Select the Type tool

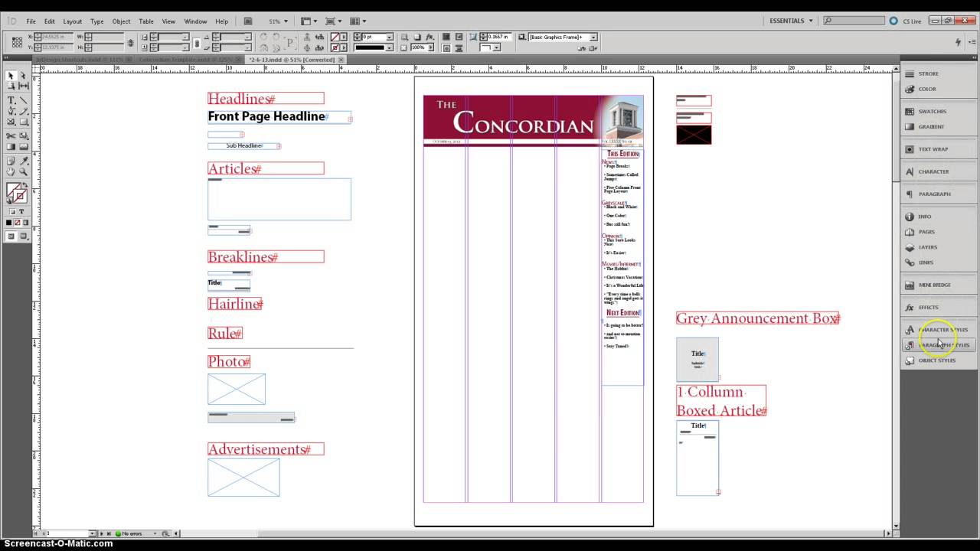[x=11, y=100]
